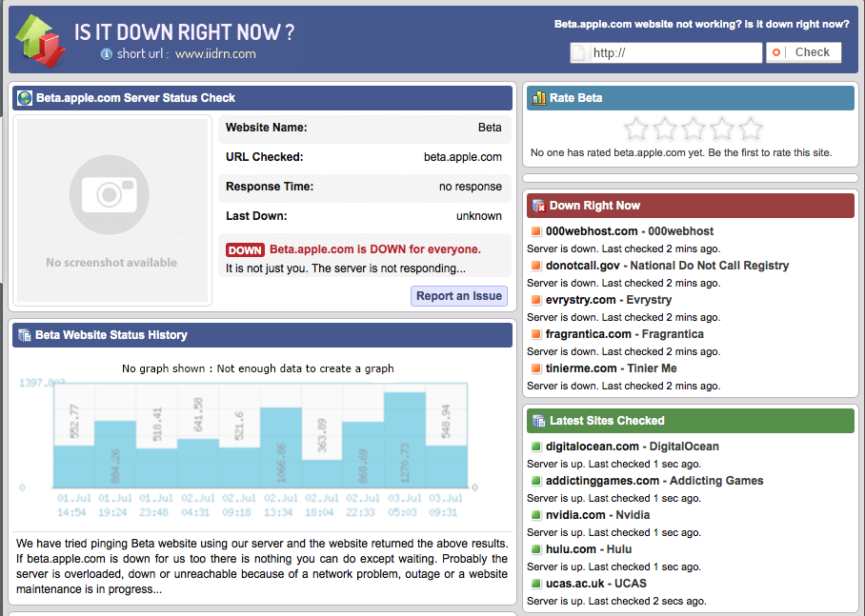Click the 03.Jul 05:03 graph axis label

tap(402, 506)
